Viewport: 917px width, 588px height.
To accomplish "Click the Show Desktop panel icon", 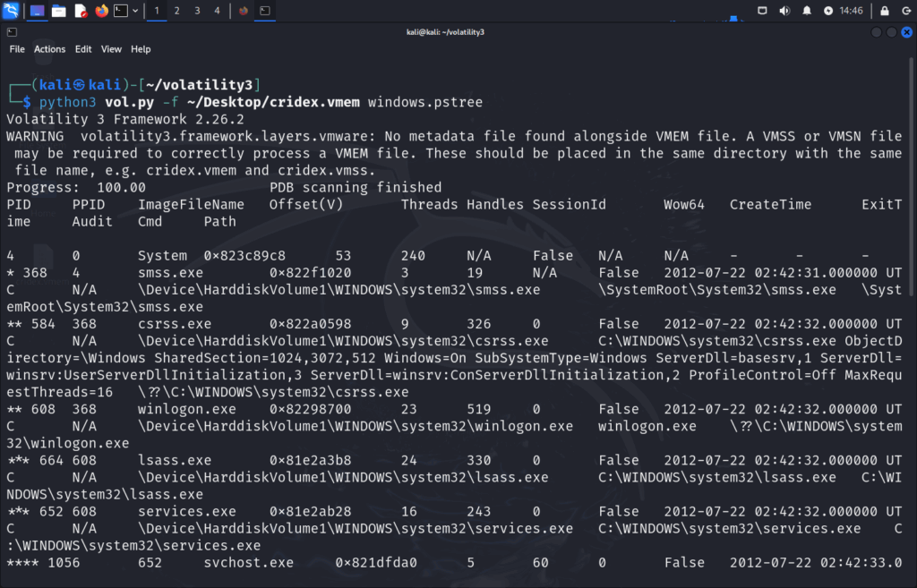I will [37, 11].
